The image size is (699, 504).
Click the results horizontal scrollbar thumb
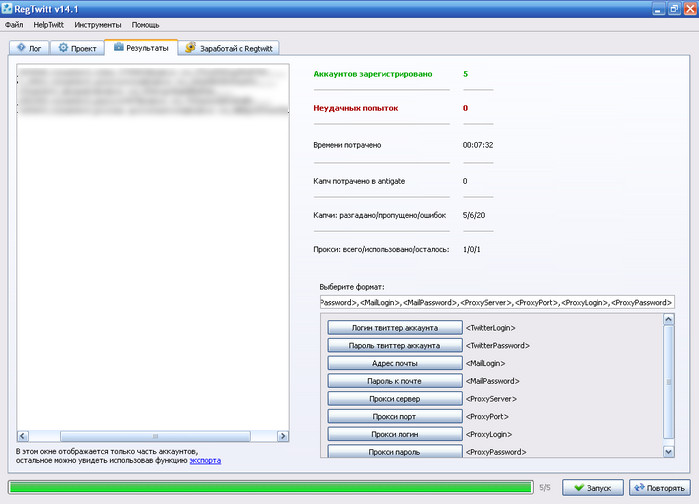[155, 436]
